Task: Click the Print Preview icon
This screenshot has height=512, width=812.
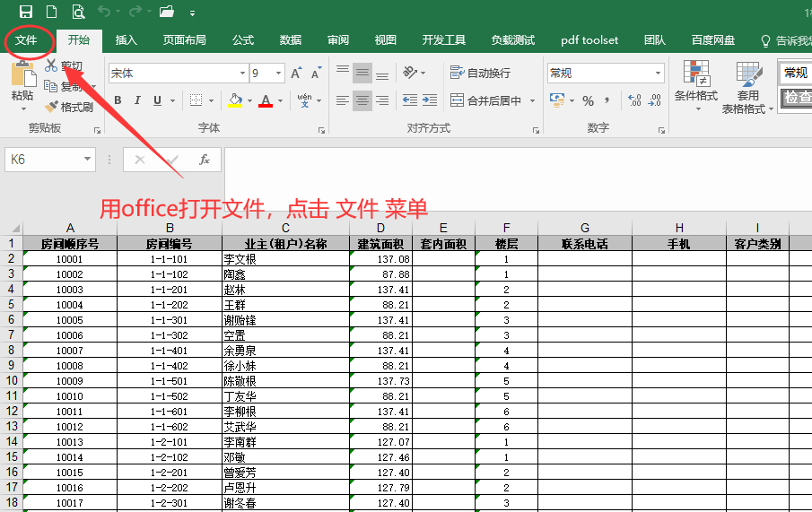Action: tap(78, 12)
